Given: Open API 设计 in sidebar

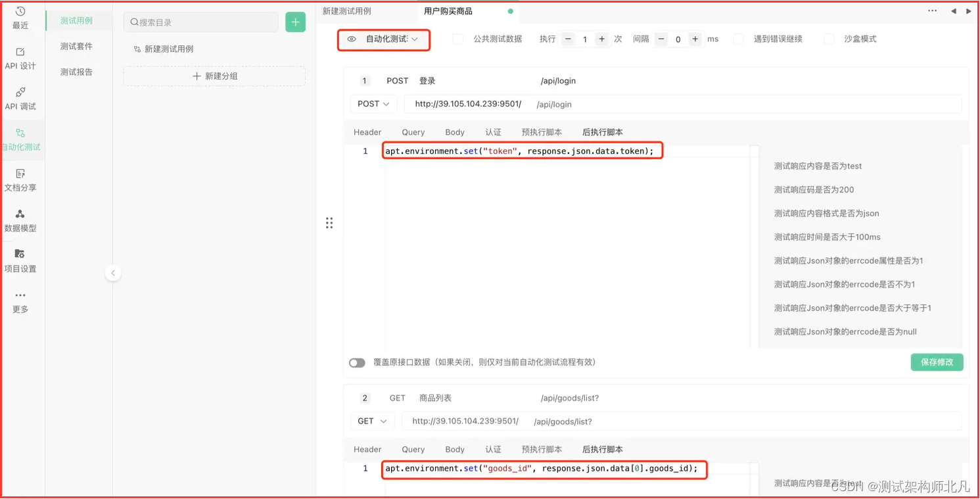Looking at the screenshot, I should point(20,59).
